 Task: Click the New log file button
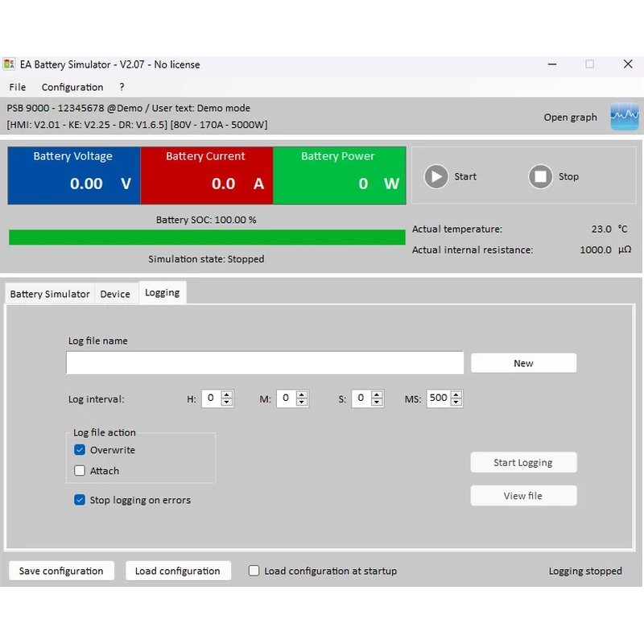(524, 363)
